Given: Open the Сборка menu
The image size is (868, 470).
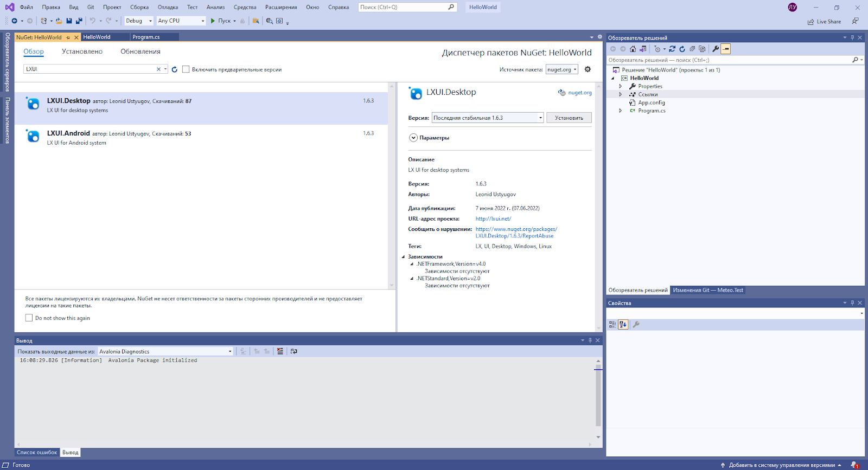Looking at the screenshot, I should tap(139, 7).
